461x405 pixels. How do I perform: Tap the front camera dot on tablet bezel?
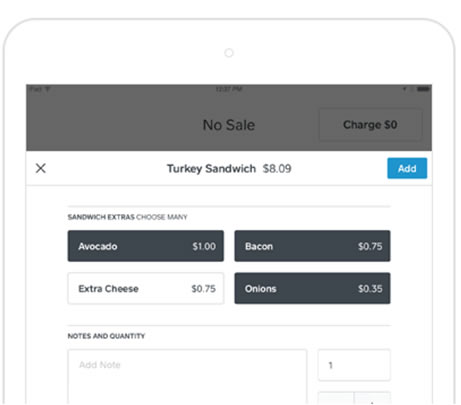[229, 53]
